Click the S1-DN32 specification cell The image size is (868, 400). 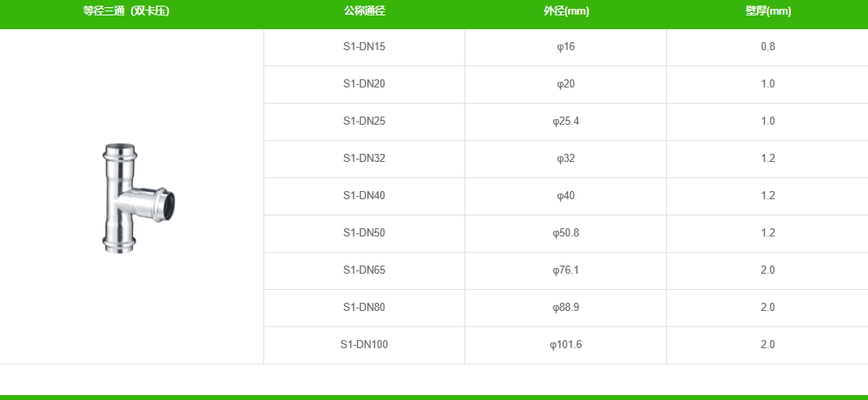pos(364,159)
